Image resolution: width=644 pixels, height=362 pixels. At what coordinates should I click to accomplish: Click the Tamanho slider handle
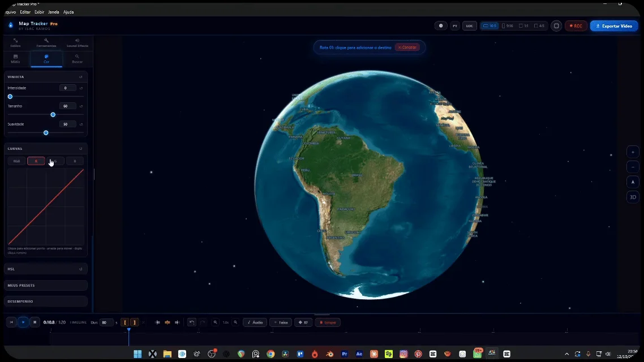point(53,114)
